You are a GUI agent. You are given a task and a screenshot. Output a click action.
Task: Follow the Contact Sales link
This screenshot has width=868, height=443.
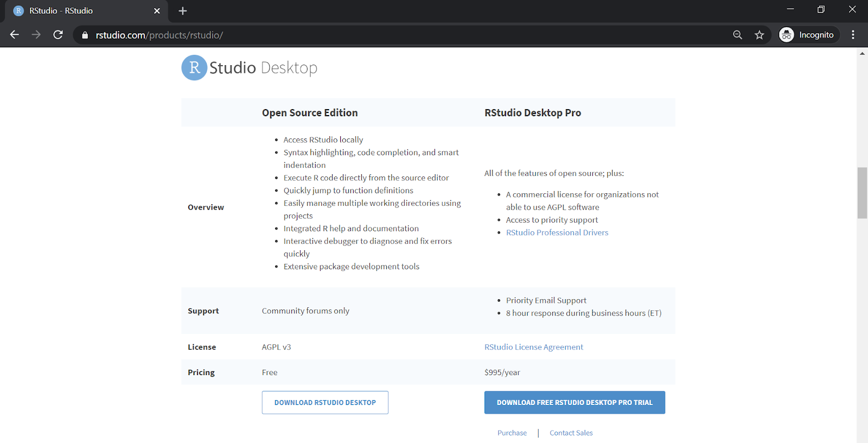pos(571,433)
